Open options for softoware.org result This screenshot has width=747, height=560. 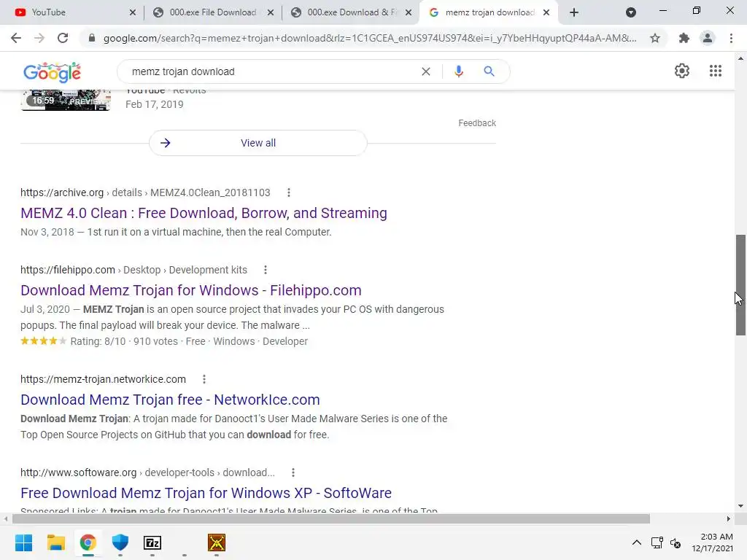tap(293, 472)
